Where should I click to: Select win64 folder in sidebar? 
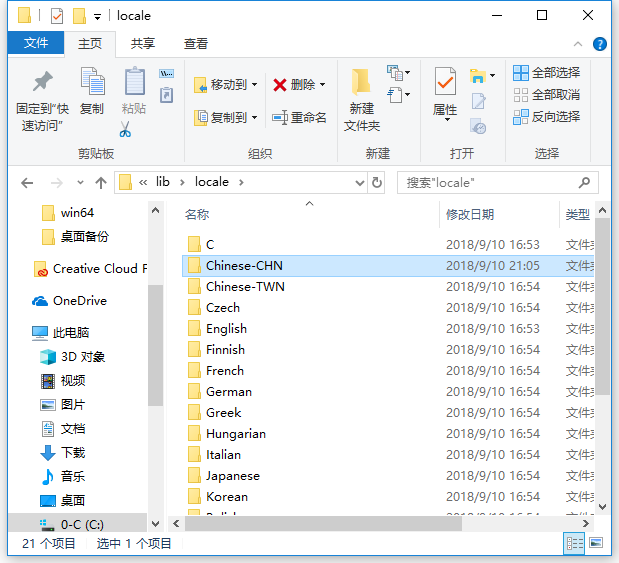(68, 213)
